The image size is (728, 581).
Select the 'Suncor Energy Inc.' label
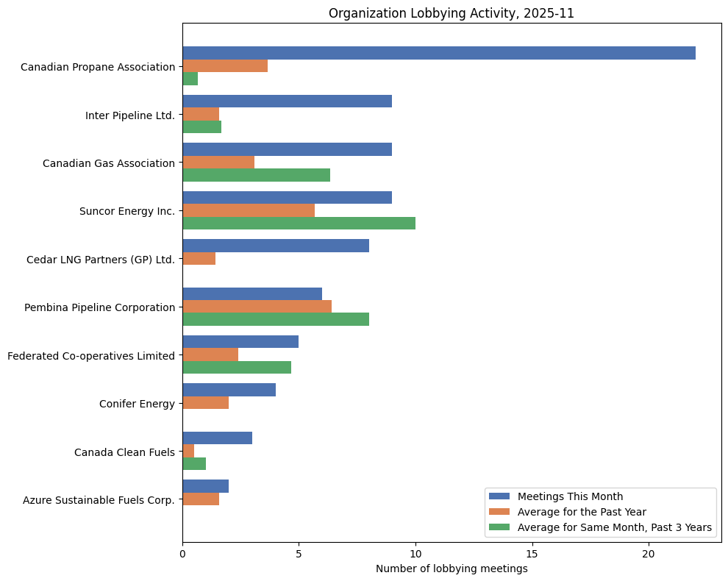127,211
